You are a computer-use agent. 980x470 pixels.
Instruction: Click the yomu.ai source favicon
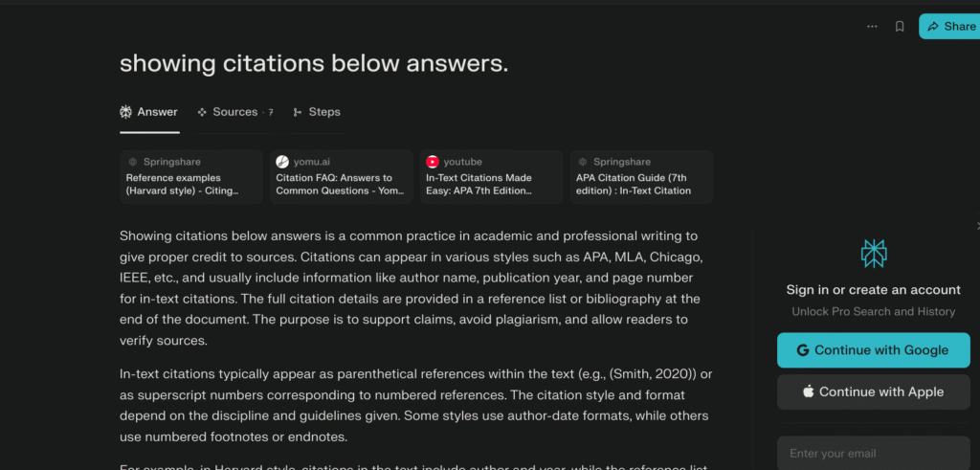coord(282,162)
